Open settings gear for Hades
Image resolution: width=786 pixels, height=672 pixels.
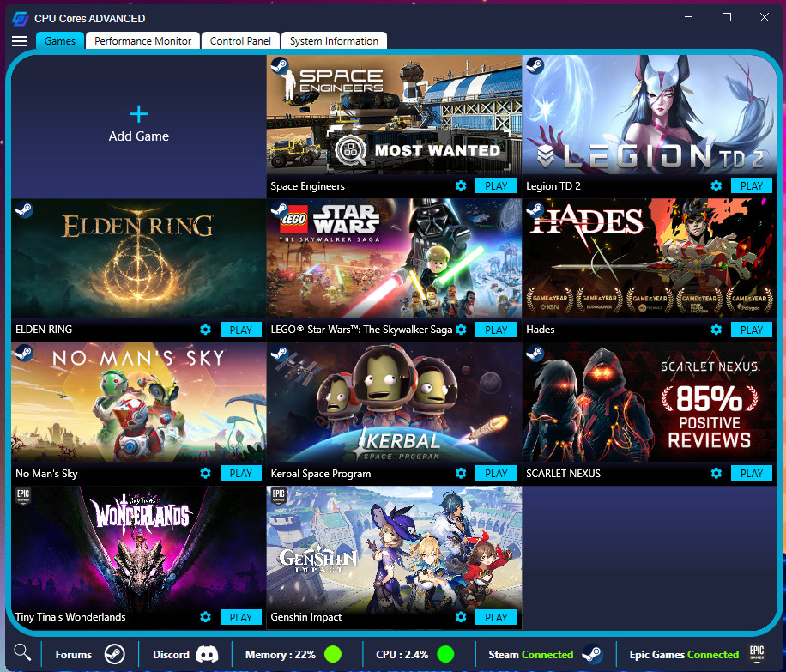tap(716, 330)
